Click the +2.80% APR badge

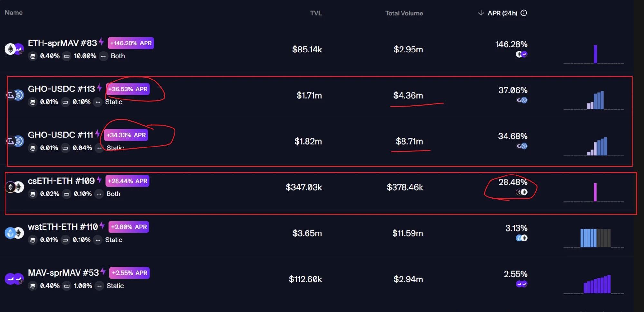(129, 227)
